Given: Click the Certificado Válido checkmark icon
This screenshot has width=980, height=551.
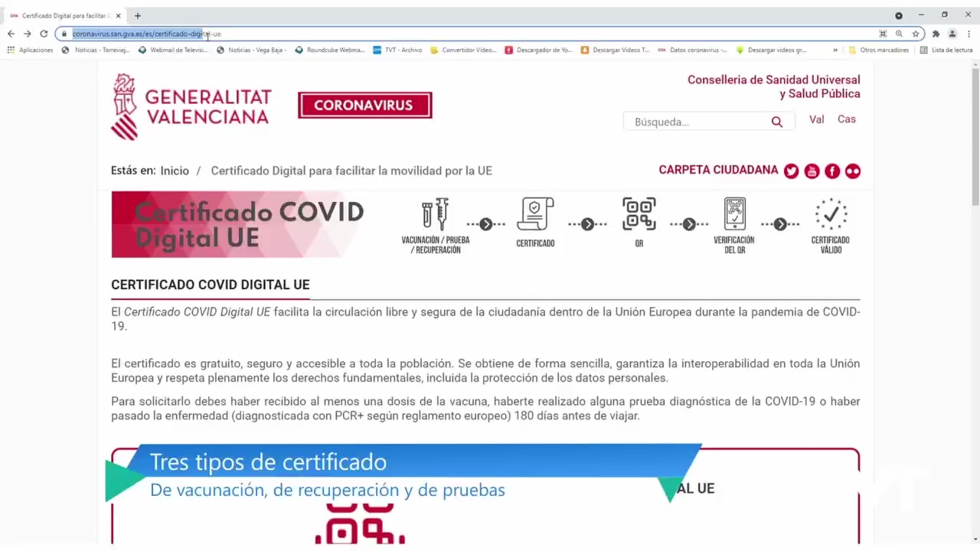Looking at the screenshot, I should (831, 225).
